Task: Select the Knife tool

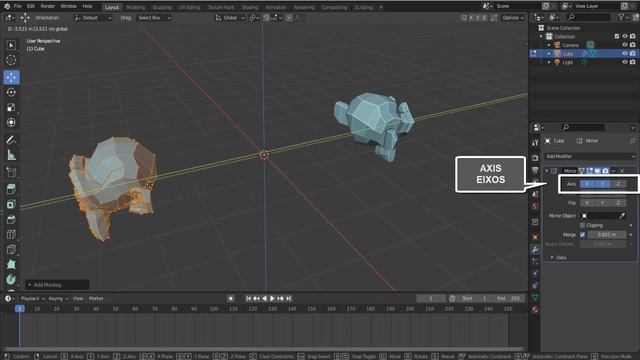Action: click(11, 249)
